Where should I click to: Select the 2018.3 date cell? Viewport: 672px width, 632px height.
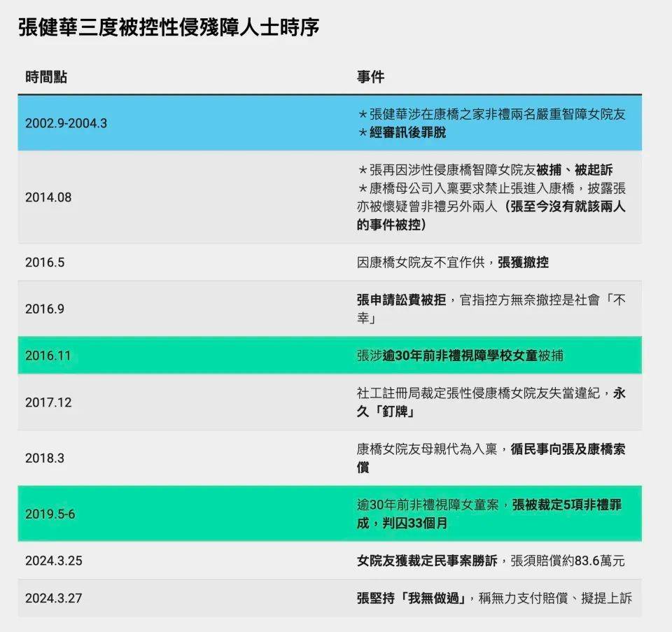[x=45, y=458]
